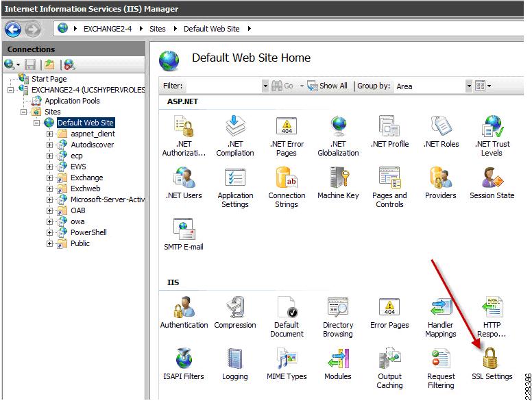This screenshot has width=532, height=401.
Task: Click the Show All button
Action: (328, 86)
